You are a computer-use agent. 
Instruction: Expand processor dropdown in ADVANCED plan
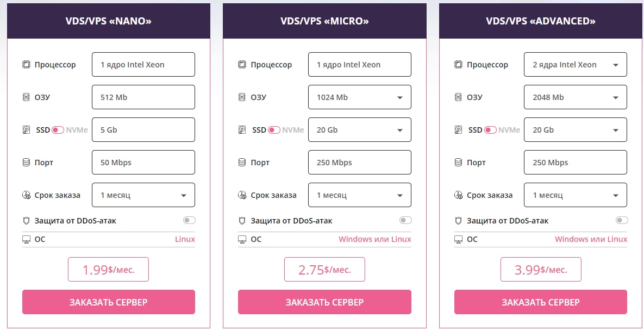(575, 65)
